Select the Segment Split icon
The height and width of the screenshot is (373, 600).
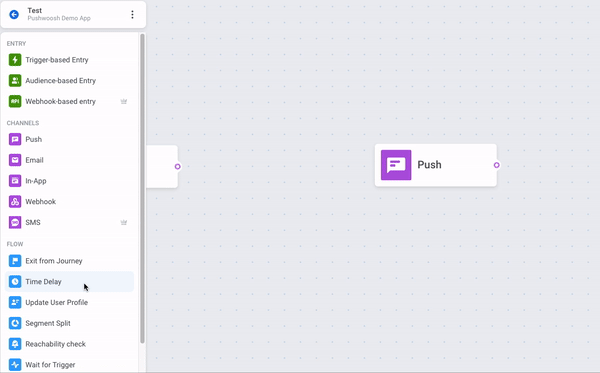click(x=15, y=323)
